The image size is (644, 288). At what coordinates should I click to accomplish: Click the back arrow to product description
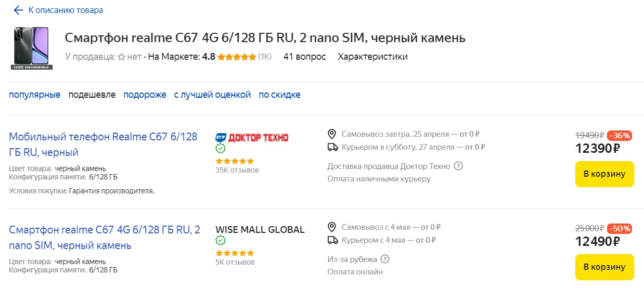19,10
